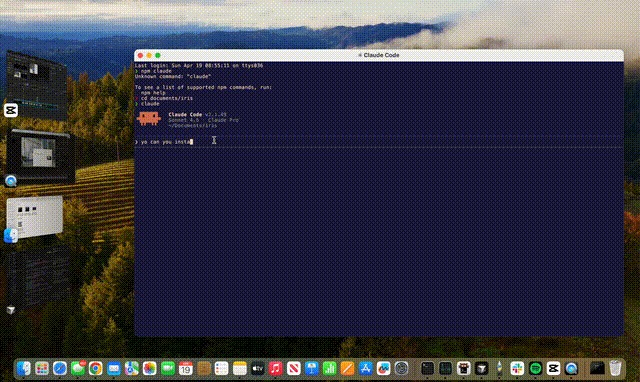The height and width of the screenshot is (382, 640).
Task: Click the 'Unknown command: "claude"' line
Action: point(173,76)
